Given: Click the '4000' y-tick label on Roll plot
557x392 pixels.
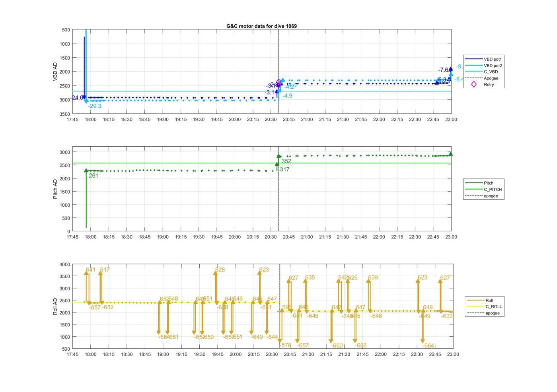Looking at the screenshot, I should [65, 264].
